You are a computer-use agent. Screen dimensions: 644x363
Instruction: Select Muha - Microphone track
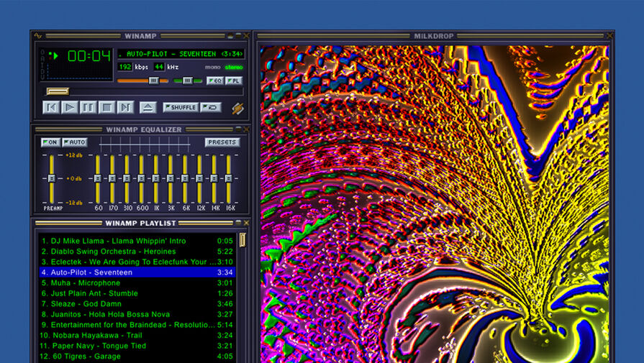pos(137,283)
